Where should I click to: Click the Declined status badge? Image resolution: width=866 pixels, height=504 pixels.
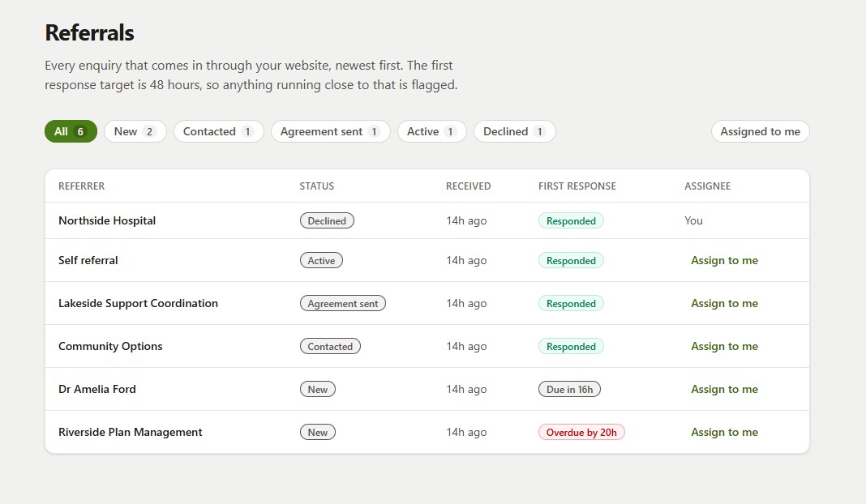coord(327,221)
